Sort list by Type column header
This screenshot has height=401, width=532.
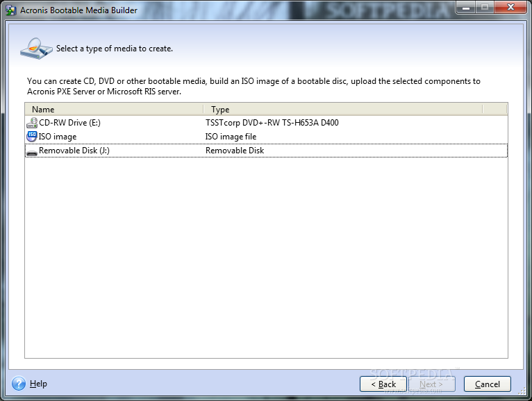tap(343, 109)
